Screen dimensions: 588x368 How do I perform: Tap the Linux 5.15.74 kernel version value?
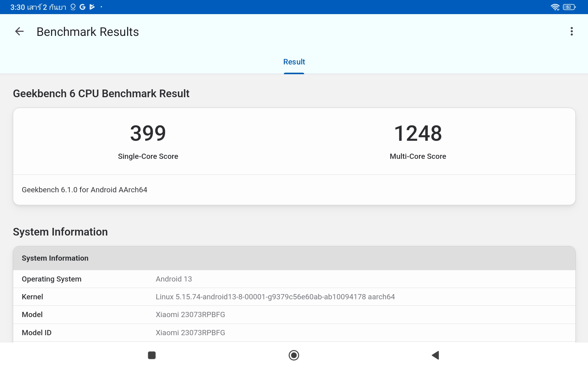275,297
